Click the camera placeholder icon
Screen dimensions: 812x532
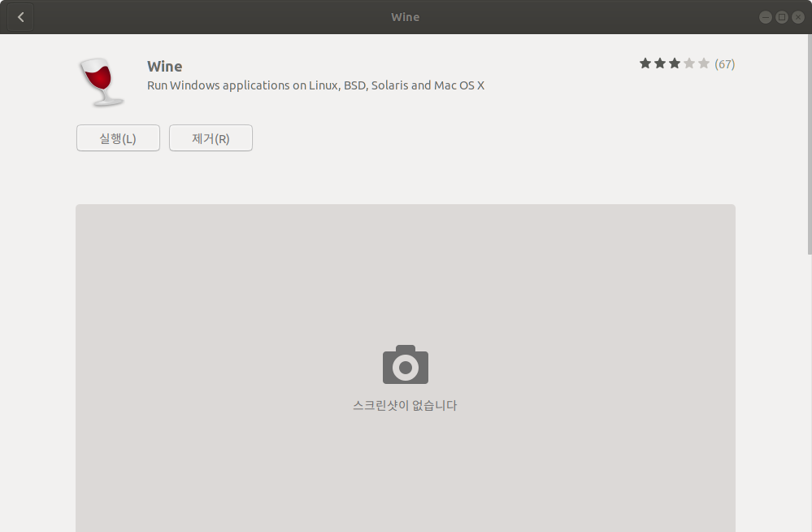click(x=406, y=364)
